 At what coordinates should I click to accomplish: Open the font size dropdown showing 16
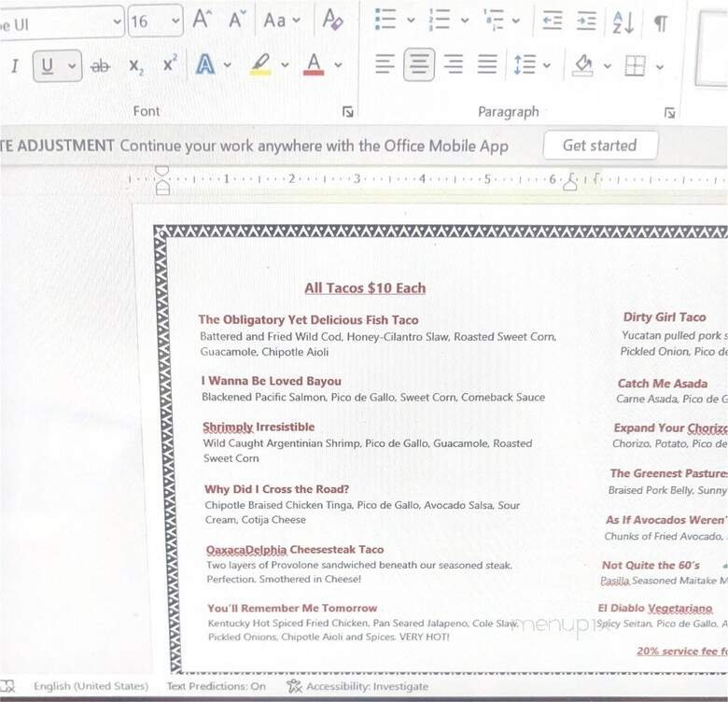coord(175,21)
